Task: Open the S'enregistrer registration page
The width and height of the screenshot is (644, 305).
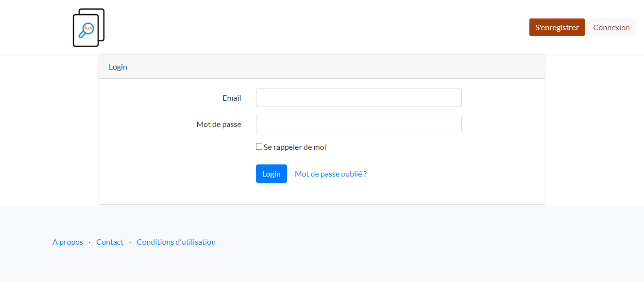Action: click(557, 27)
